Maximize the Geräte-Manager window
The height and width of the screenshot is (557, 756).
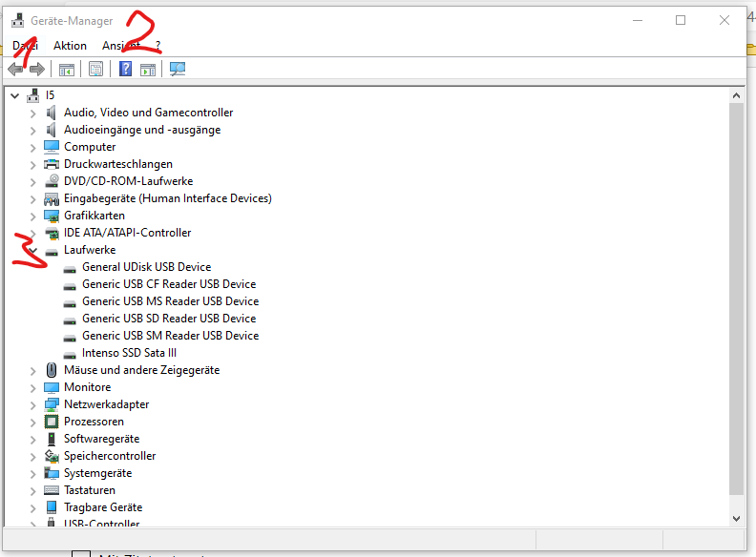coord(681,20)
